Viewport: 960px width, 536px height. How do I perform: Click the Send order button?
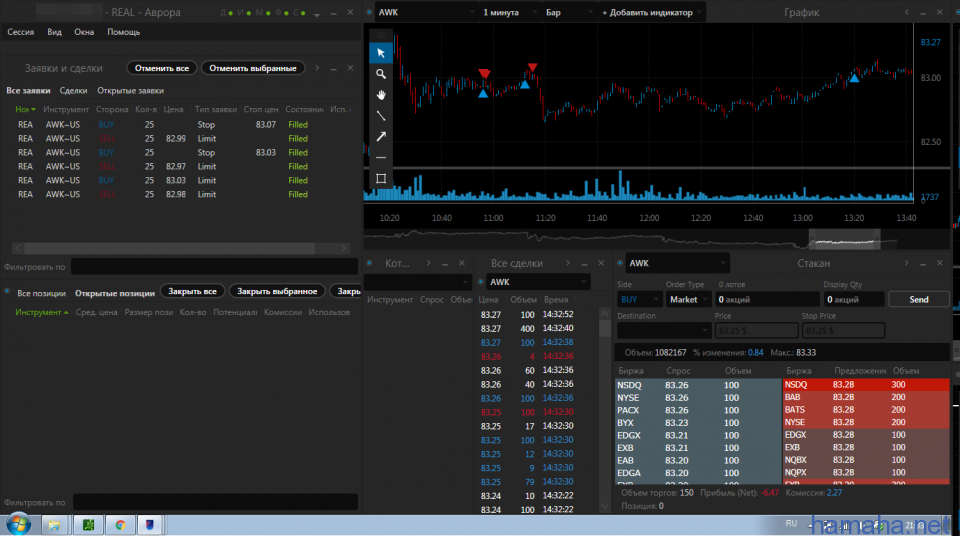(918, 300)
